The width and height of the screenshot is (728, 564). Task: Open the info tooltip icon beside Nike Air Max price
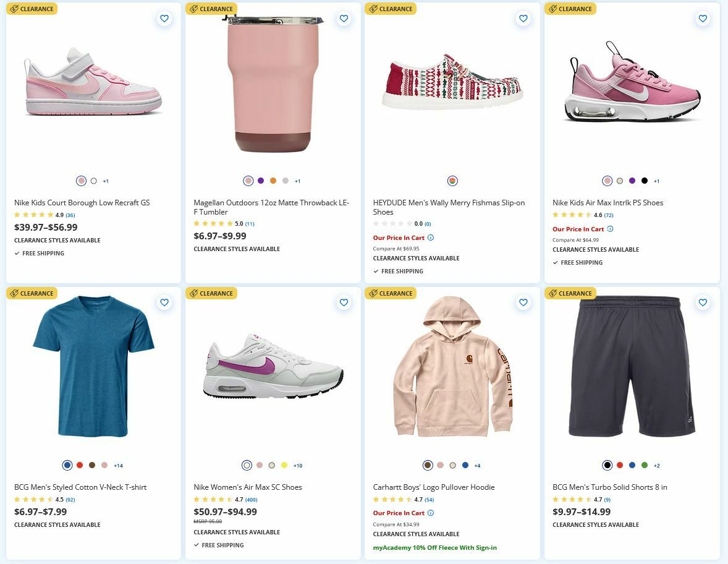click(611, 229)
